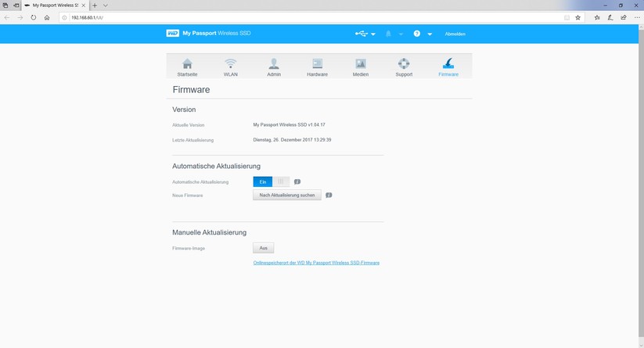Click the browser forward arrow
This screenshot has width=644, height=348.
[20, 18]
